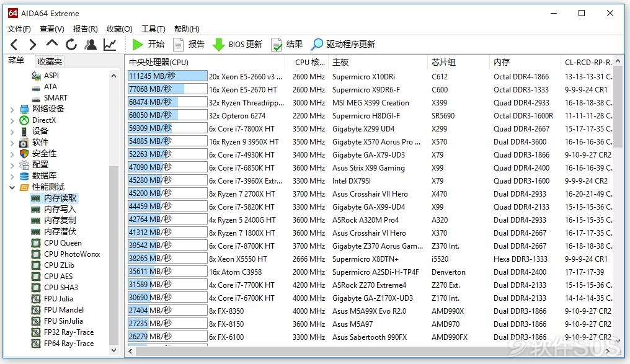
Task: Start the benchmark with 开始 button
Action: coord(148,44)
